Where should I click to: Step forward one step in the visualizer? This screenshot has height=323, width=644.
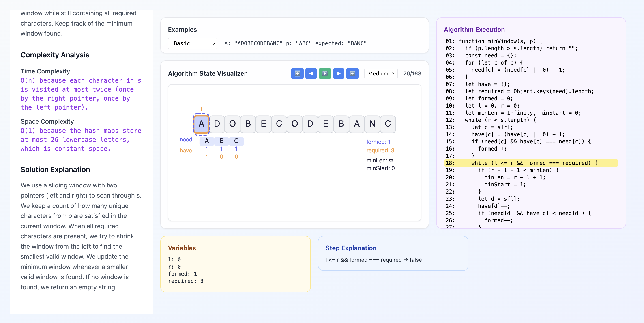[339, 73]
